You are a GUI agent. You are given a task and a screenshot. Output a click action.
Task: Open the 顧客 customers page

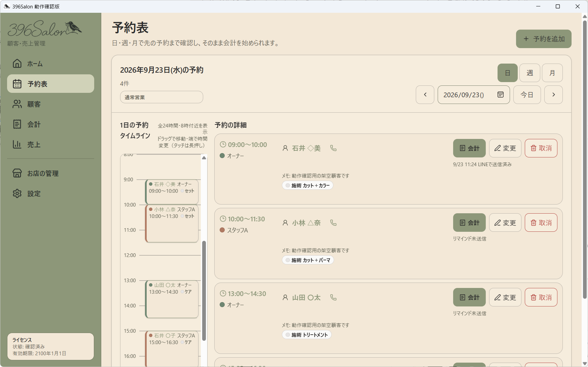point(50,104)
